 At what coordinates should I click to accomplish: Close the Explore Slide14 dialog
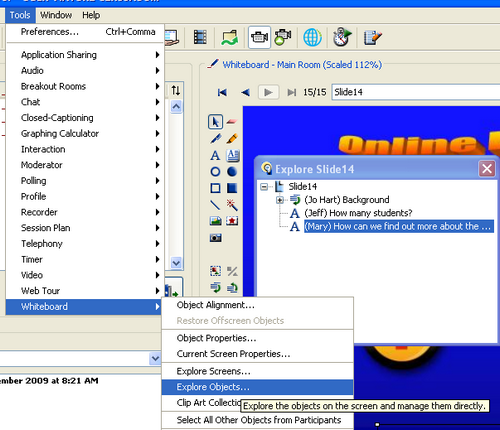pyautogui.click(x=487, y=169)
